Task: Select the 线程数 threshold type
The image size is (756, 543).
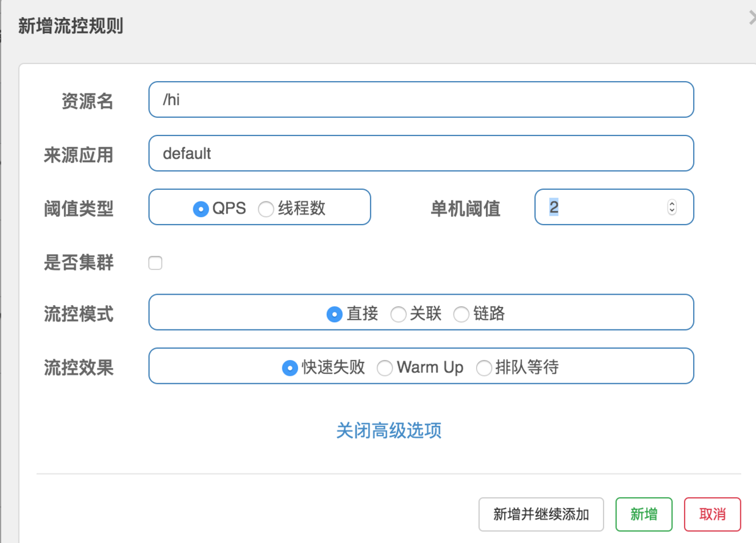Action: tap(266, 208)
